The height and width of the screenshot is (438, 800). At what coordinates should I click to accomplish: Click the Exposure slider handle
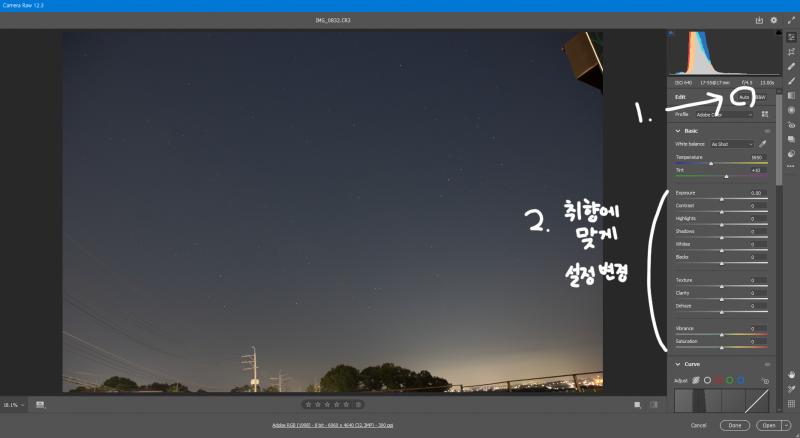click(x=721, y=199)
